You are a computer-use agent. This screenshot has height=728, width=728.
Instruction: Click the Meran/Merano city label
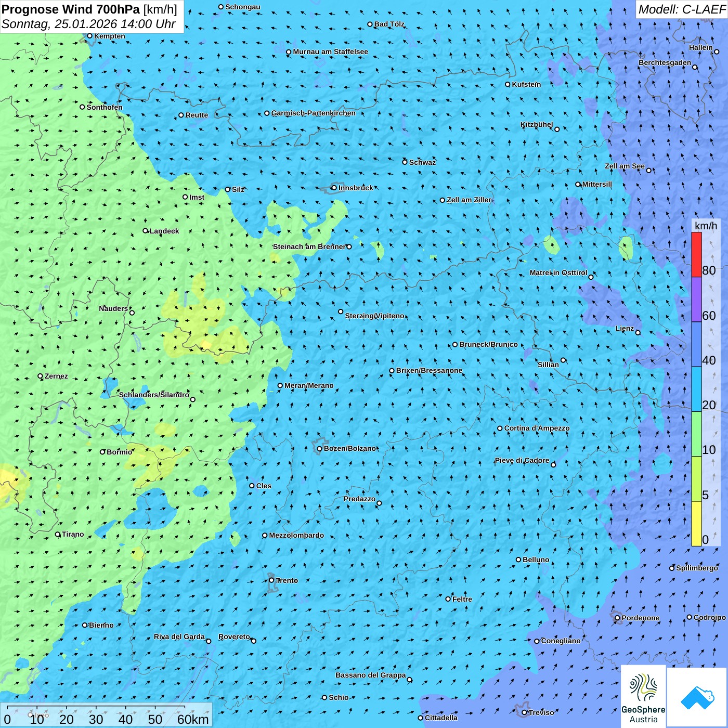[309, 385]
